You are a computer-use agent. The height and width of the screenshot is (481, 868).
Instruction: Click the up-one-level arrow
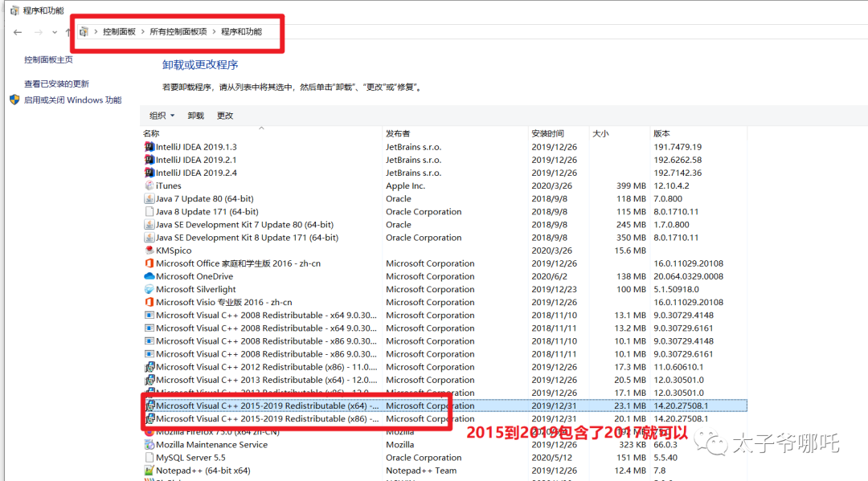click(68, 32)
